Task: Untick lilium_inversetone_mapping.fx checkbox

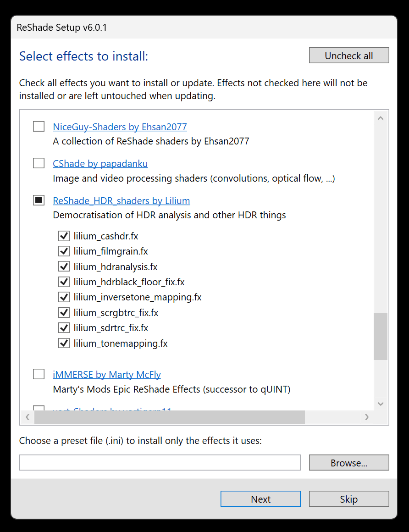Action: 64,297
